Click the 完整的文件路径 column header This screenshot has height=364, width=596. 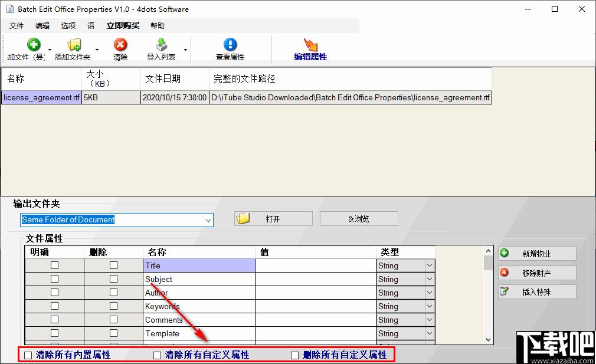(351, 79)
